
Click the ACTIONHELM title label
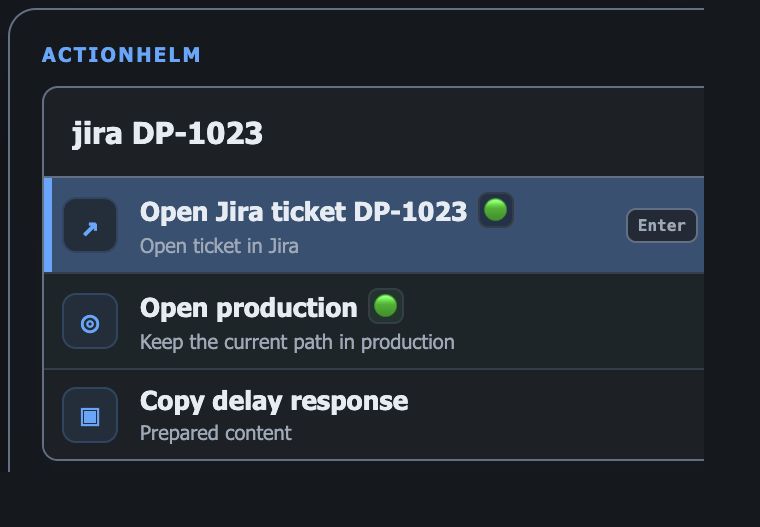click(121, 55)
